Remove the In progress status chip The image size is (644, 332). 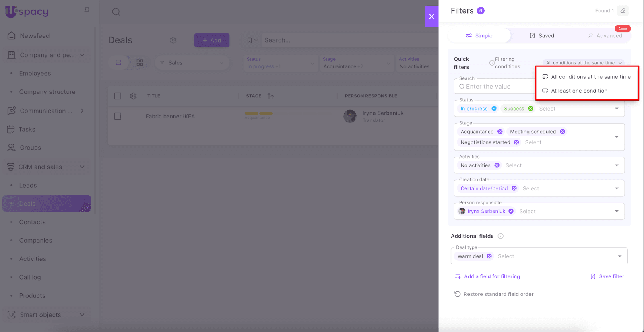(x=494, y=109)
